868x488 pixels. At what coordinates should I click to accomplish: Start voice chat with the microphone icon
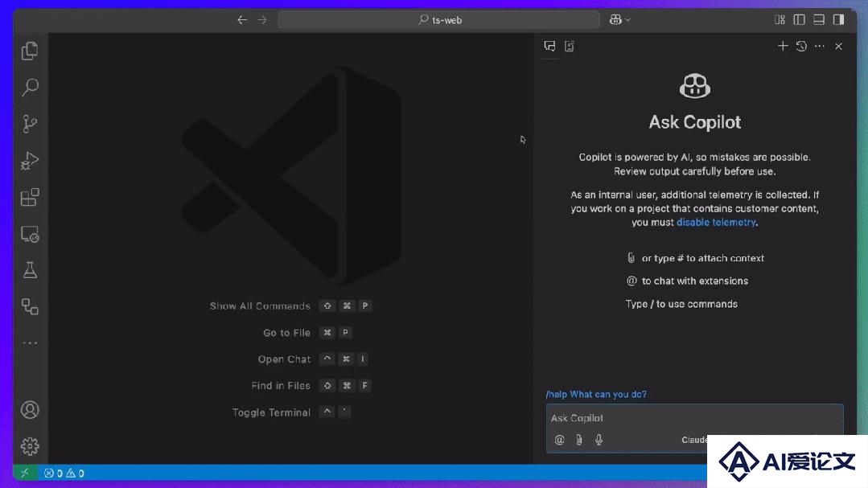[599, 440]
